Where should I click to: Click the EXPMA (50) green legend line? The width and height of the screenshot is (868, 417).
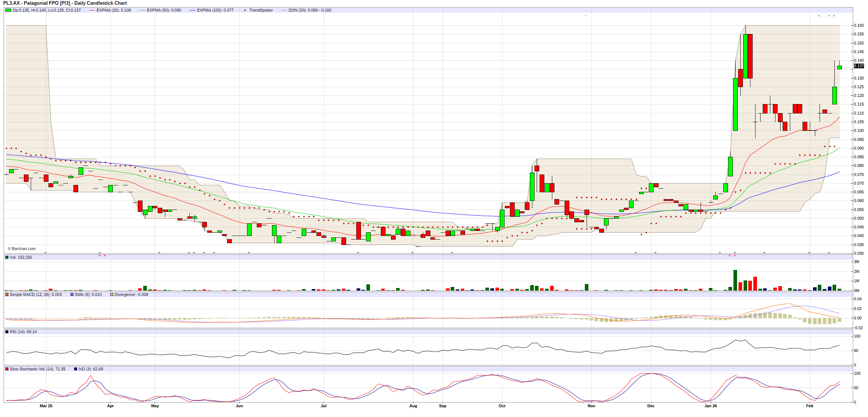click(x=142, y=10)
